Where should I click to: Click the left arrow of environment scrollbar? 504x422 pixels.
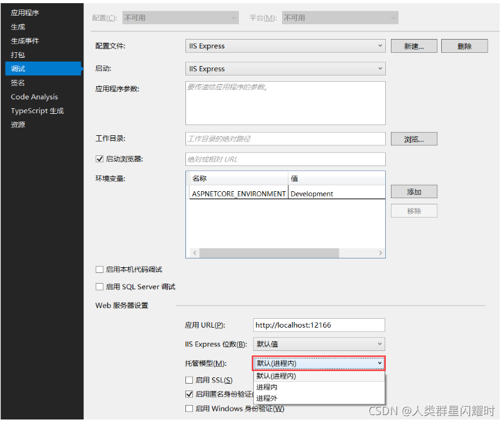pyautogui.click(x=194, y=253)
